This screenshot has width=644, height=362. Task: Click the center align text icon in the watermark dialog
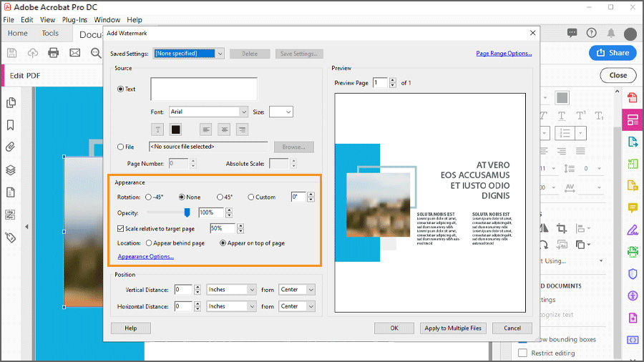pos(224,129)
